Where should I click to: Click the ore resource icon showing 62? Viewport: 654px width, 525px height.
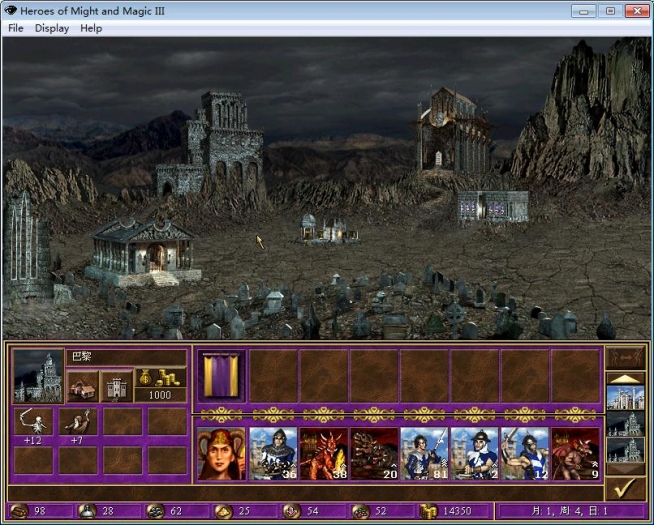156,510
